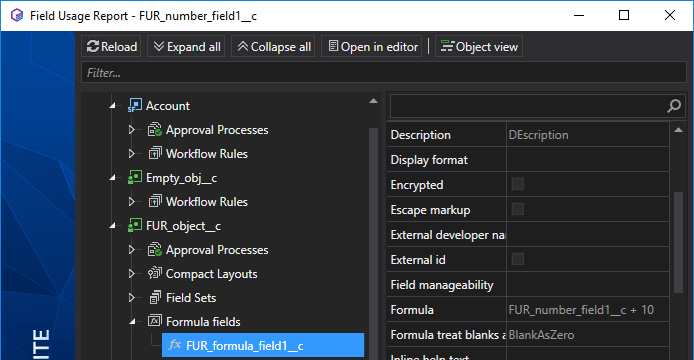Click the fx icon of FUR_formula_field1__c
The width and height of the screenshot is (694, 360).
click(x=175, y=345)
